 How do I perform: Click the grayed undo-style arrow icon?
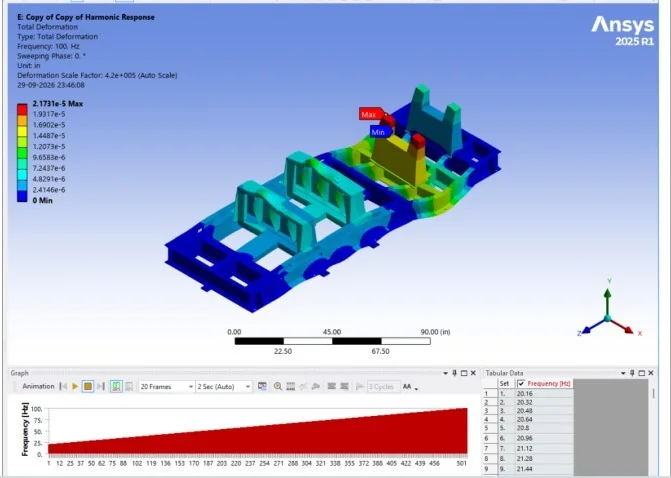point(303,386)
